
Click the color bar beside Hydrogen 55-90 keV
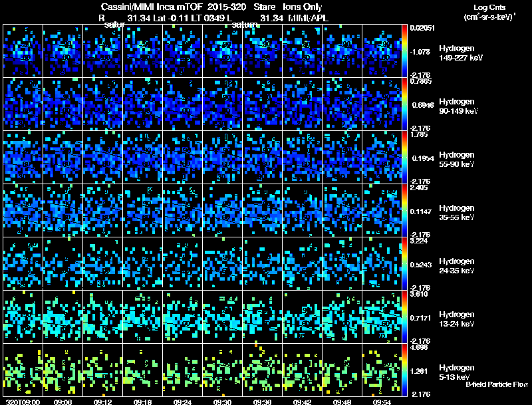pyautogui.click(x=404, y=158)
